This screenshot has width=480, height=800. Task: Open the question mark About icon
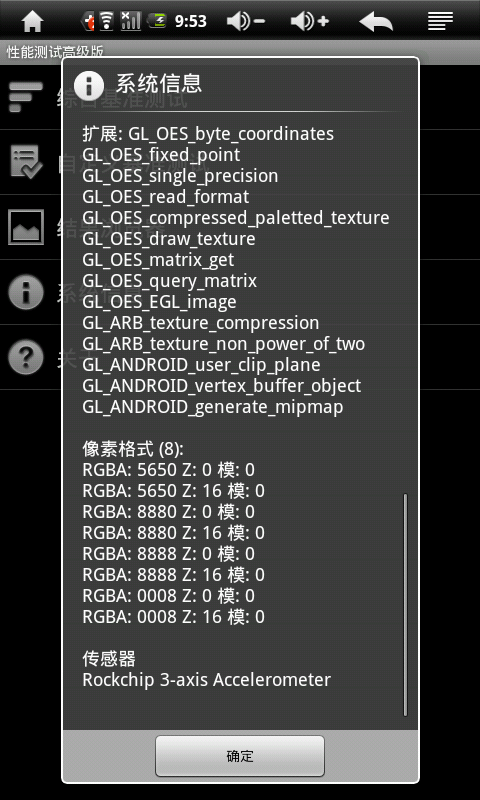(x=26, y=357)
